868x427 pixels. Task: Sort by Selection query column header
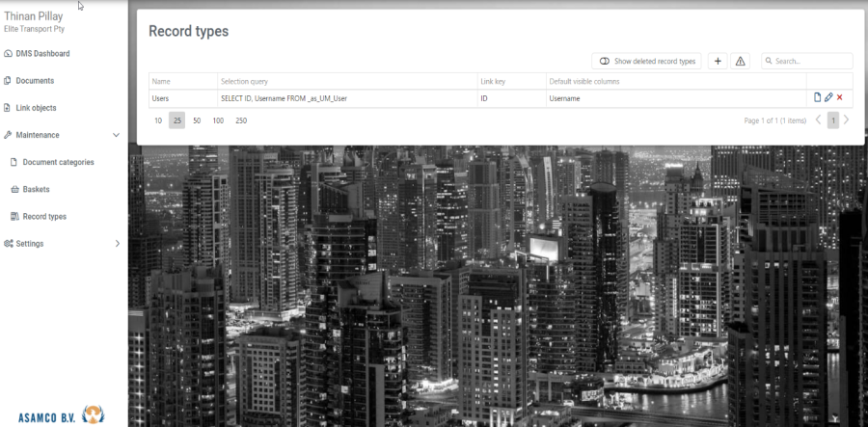click(x=347, y=81)
